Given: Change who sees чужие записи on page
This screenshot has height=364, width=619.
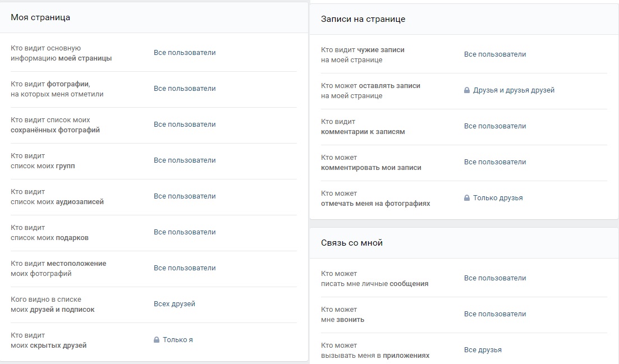Looking at the screenshot, I should pos(495,54).
